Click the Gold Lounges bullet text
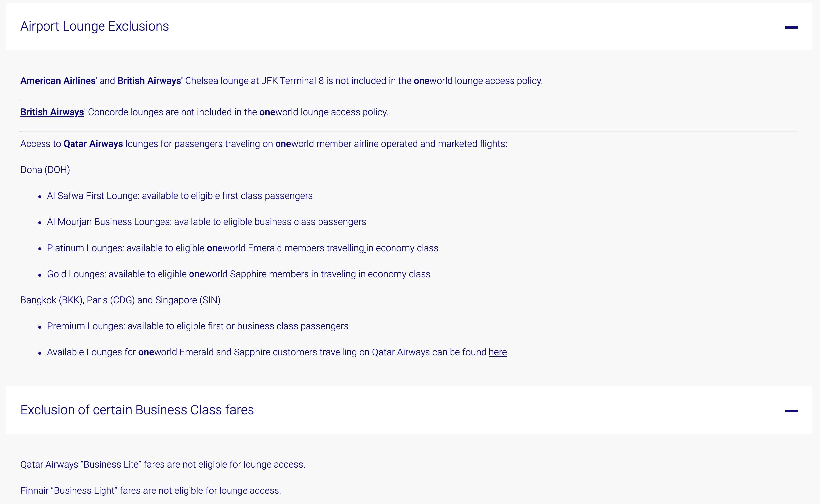Screen dimensions: 820x504 [x=238, y=274]
